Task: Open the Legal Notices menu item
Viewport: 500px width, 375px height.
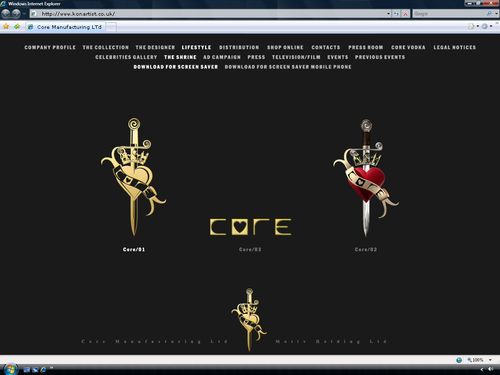Action: pos(455,47)
